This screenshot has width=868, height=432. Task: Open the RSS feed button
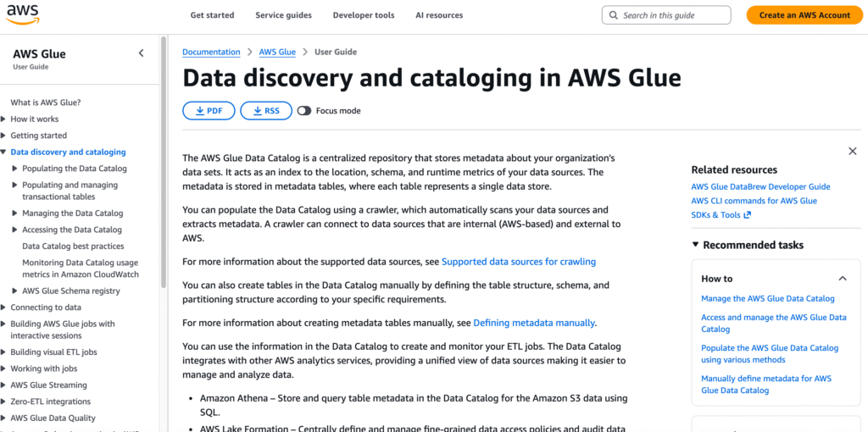pos(266,111)
